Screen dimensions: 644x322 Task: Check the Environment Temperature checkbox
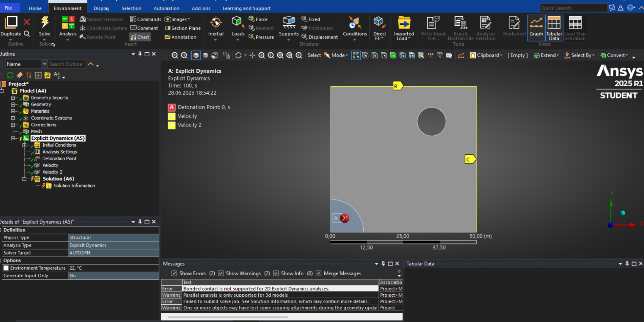[6, 268]
